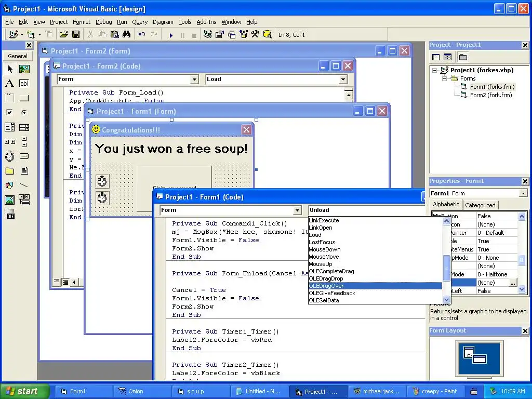Open the Debug menu
The width and height of the screenshot is (532, 399).
[103, 22]
